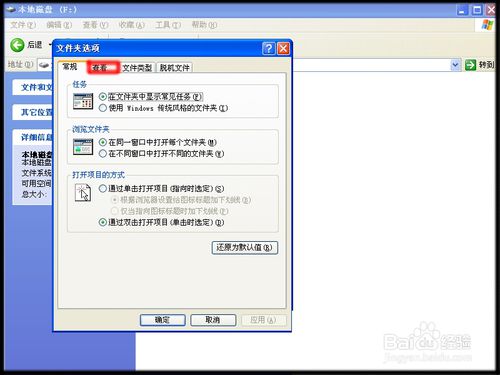Click the 还原为默认值 button
The image size is (500, 375).
coord(245,248)
